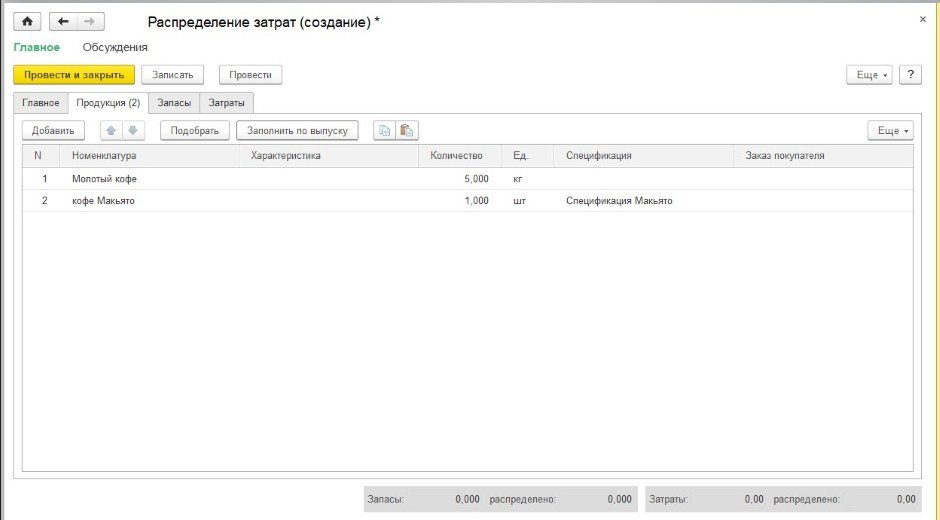
Task: Go forward with the right arrow
Action: [89, 21]
